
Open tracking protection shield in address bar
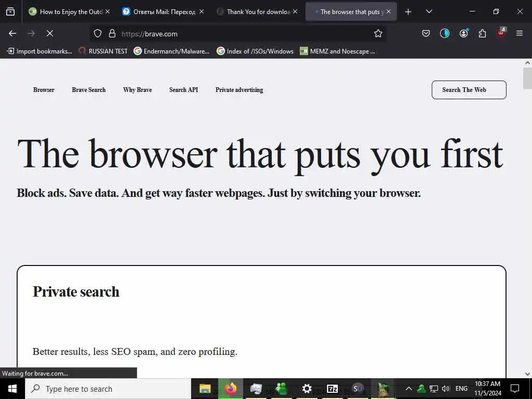tap(98, 33)
